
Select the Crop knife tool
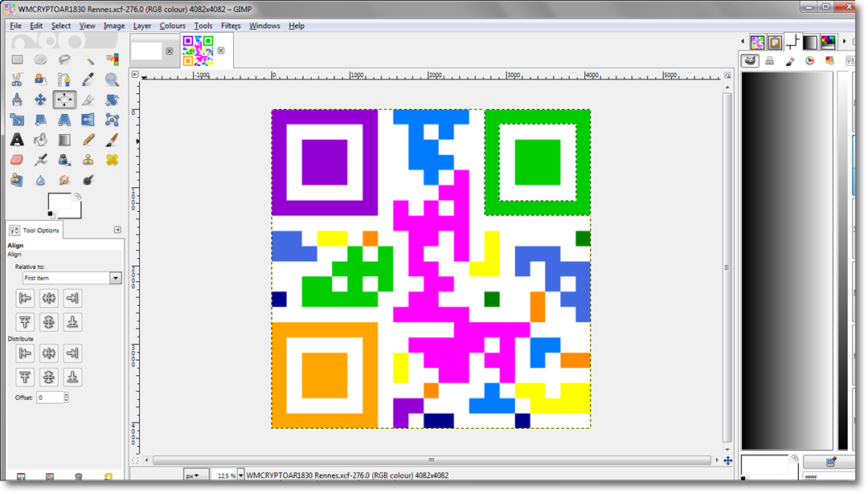click(x=88, y=100)
